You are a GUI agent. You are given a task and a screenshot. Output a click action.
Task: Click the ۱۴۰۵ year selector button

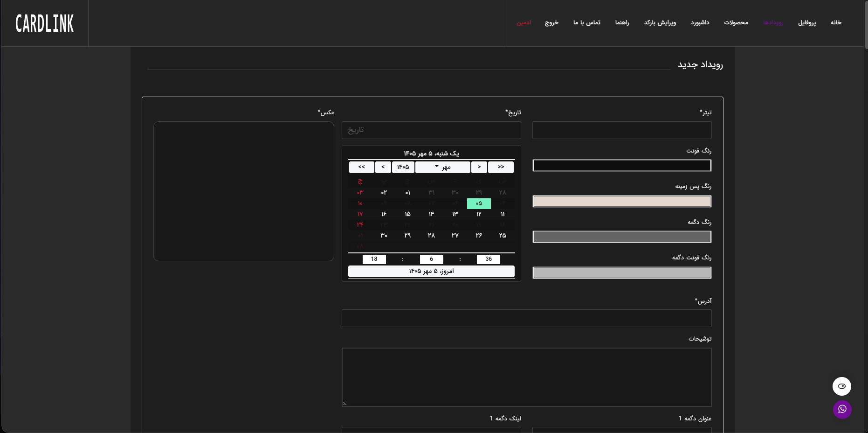pyautogui.click(x=403, y=167)
